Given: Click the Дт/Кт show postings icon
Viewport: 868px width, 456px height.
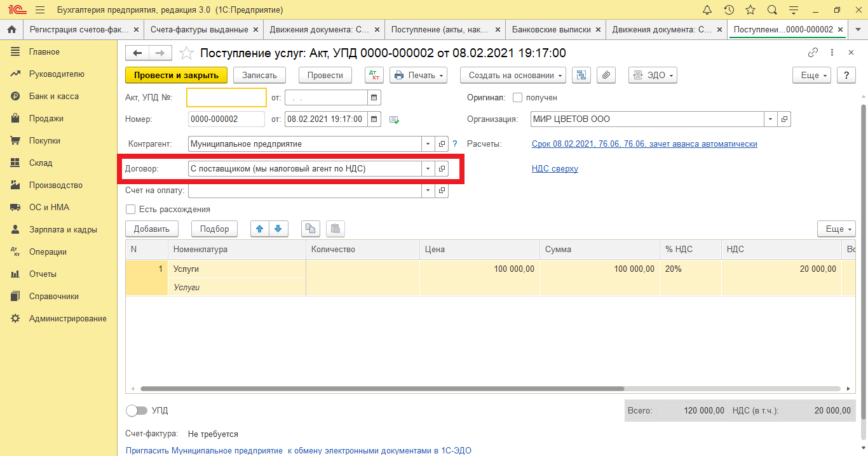Looking at the screenshot, I should click(x=374, y=75).
